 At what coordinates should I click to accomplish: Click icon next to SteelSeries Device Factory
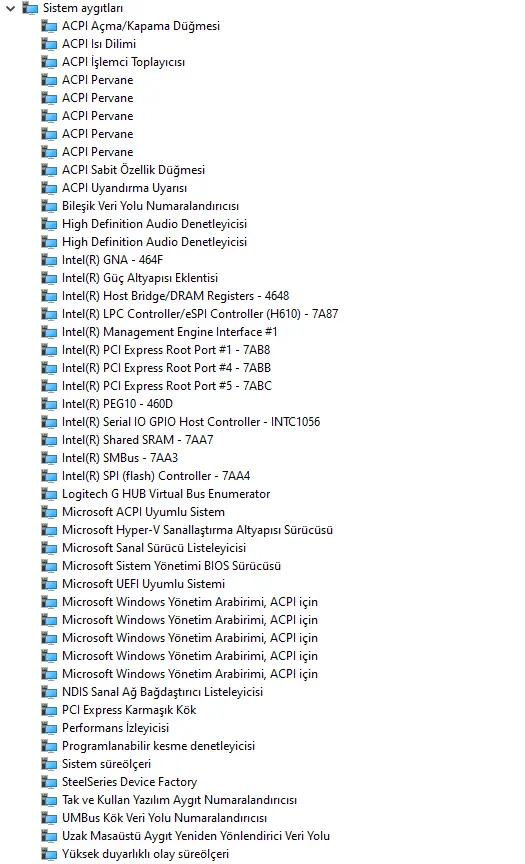[50, 782]
